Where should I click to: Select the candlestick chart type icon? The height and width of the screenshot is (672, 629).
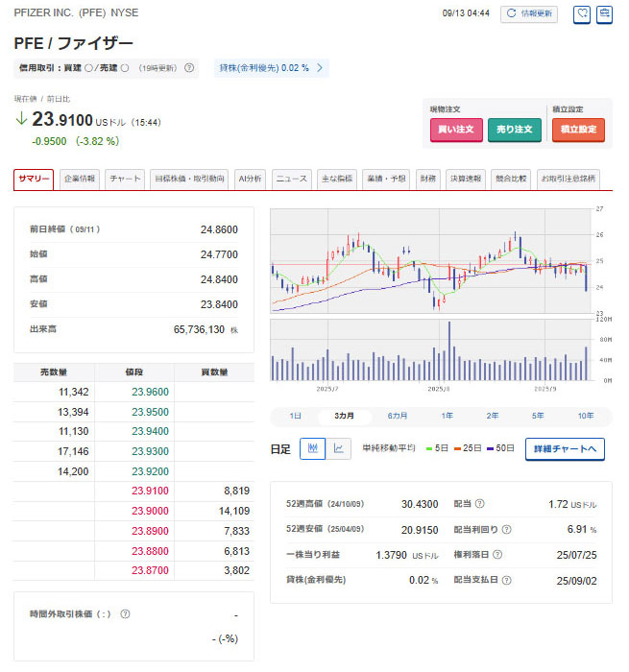click(x=312, y=448)
